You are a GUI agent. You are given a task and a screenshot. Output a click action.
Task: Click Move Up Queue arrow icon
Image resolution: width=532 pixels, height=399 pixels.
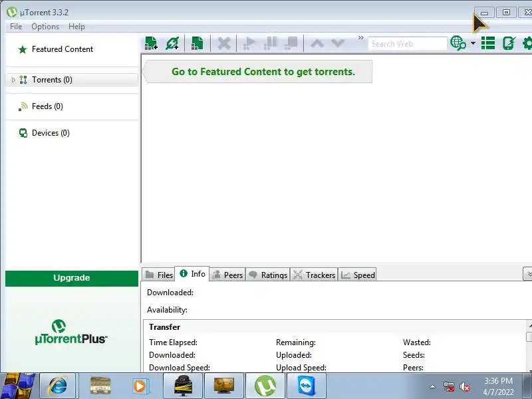point(317,43)
